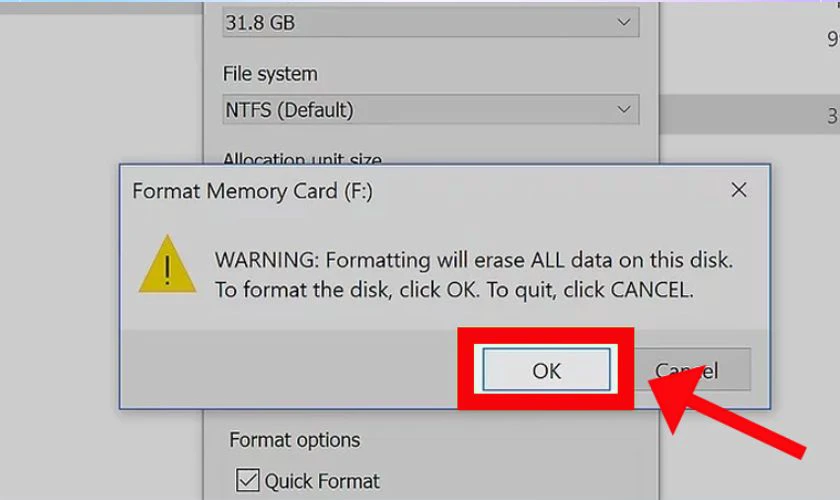
Task: Click the WARNING message text in the dialog
Action: 474,275
